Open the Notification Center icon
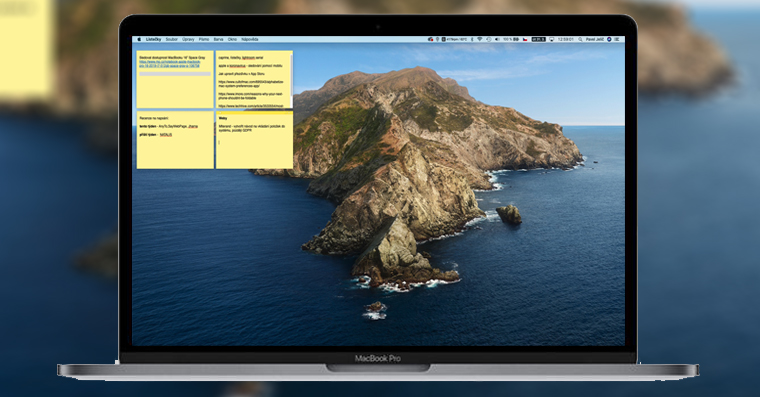Viewport: 760px width, 397px height. click(618, 39)
